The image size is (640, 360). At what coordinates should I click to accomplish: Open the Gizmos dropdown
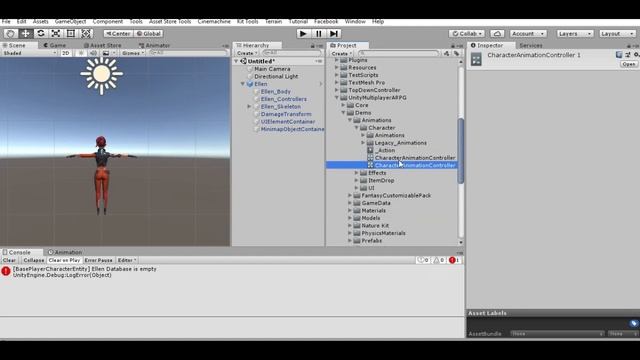[x=133, y=53]
